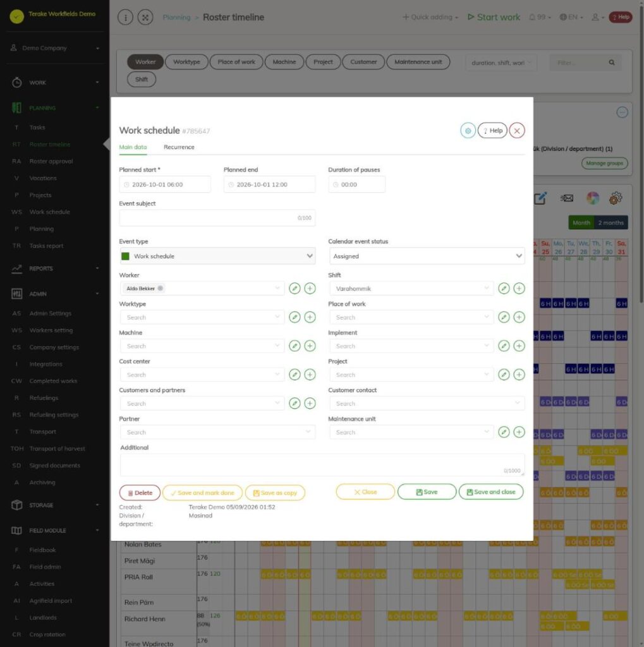Open Calendar event status dropdown
Viewport: 644px width, 647px height.
click(427, 257)
